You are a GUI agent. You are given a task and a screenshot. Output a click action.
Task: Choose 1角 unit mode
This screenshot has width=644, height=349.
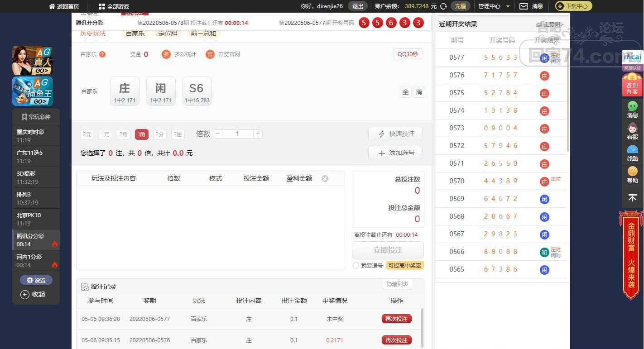[142, 134]
